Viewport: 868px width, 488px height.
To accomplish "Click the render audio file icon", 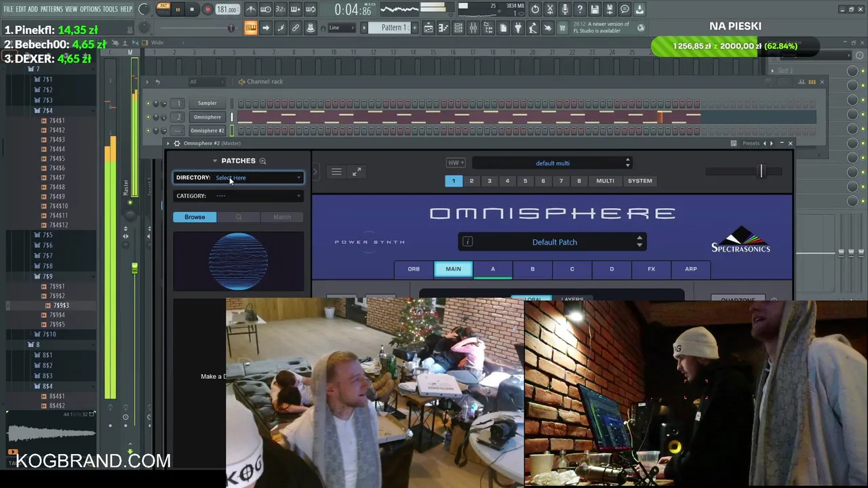I will pos(610,9).
